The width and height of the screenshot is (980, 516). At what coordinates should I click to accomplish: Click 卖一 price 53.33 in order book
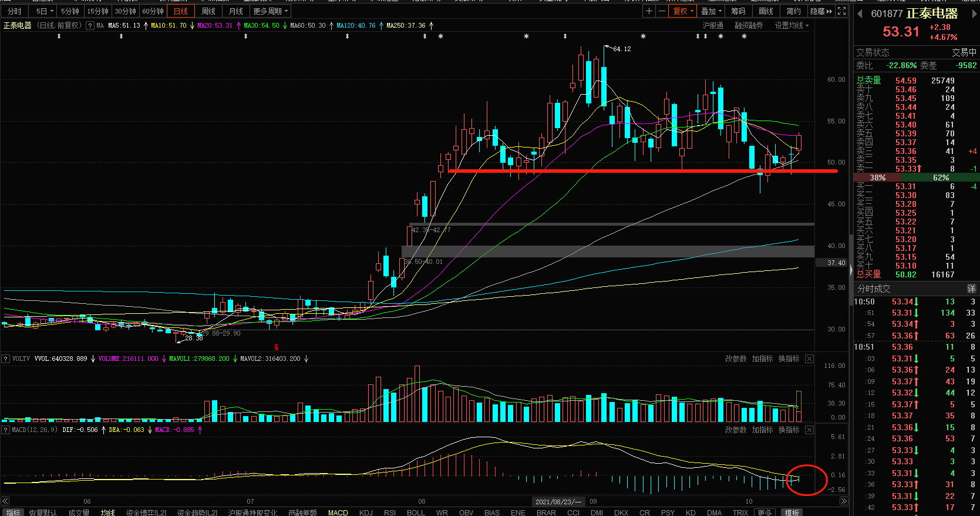point(906,169)
